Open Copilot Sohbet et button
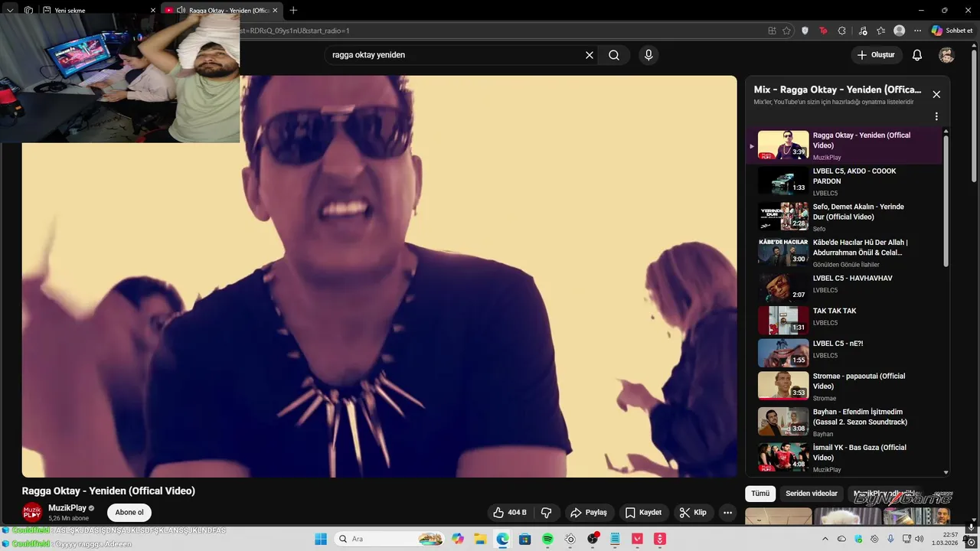 952,31
